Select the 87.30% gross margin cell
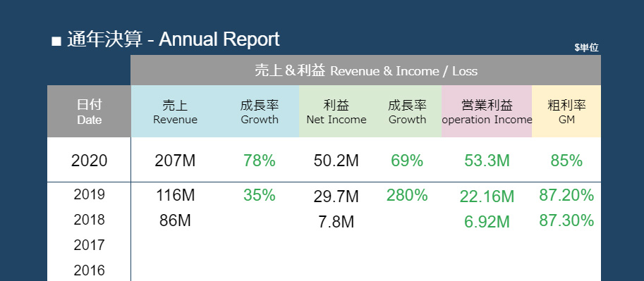This screenshot has width=644, height=281. 566,220
